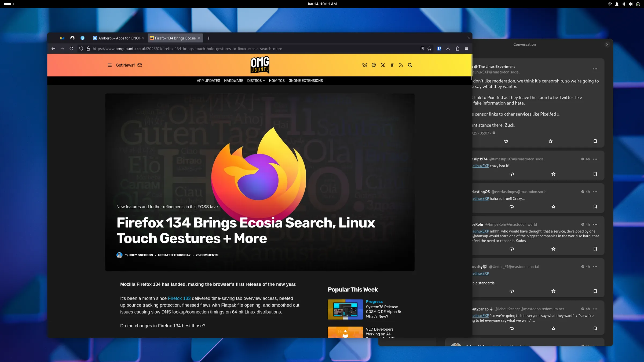644x362 pixels.
Task: Click the System76 COSMIC article thumbnail
Action: pyautogui.click(x=345, y=309)
